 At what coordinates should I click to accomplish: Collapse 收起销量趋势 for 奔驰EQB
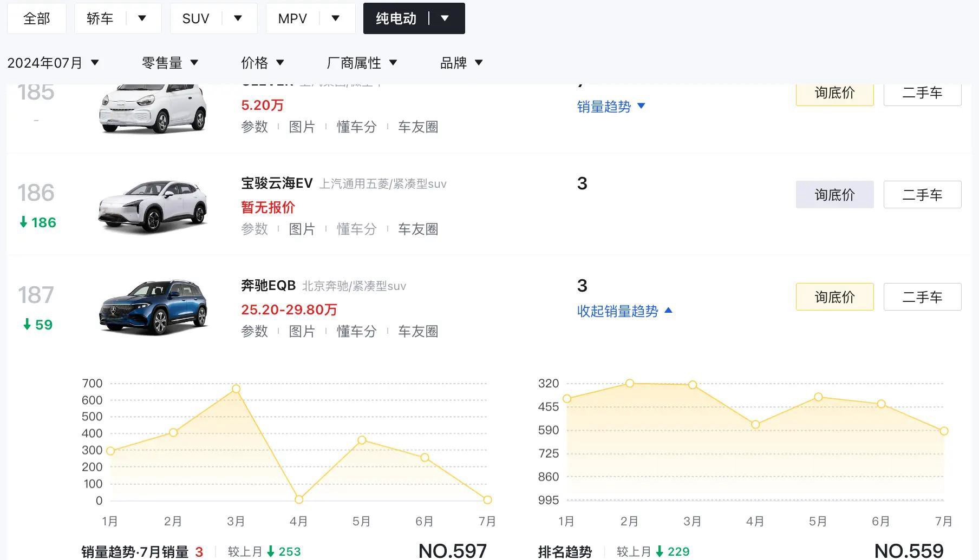624,311
